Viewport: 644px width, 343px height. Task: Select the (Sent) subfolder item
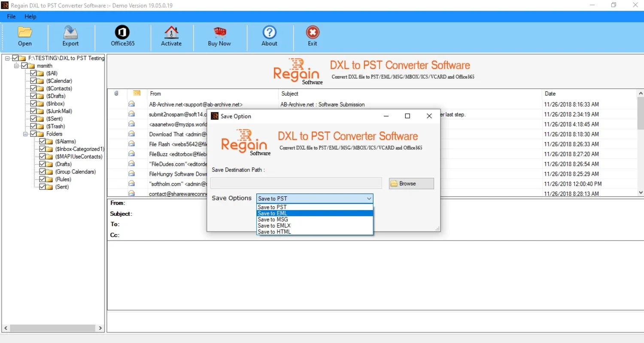(x=62, y=187)
